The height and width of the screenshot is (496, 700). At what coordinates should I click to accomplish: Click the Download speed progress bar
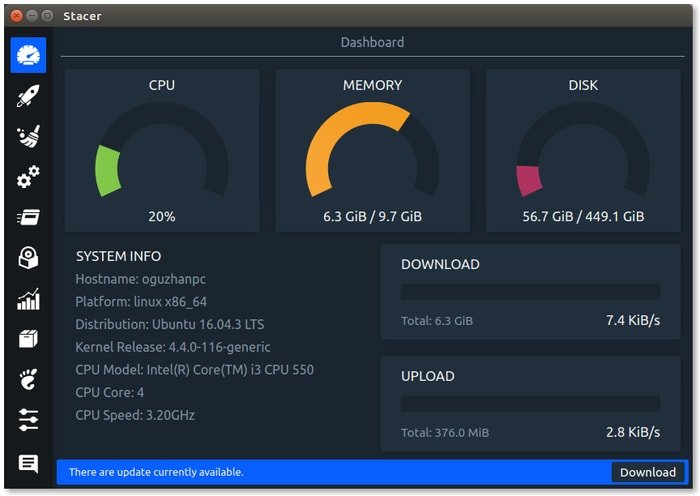click(x=530, y=292)
